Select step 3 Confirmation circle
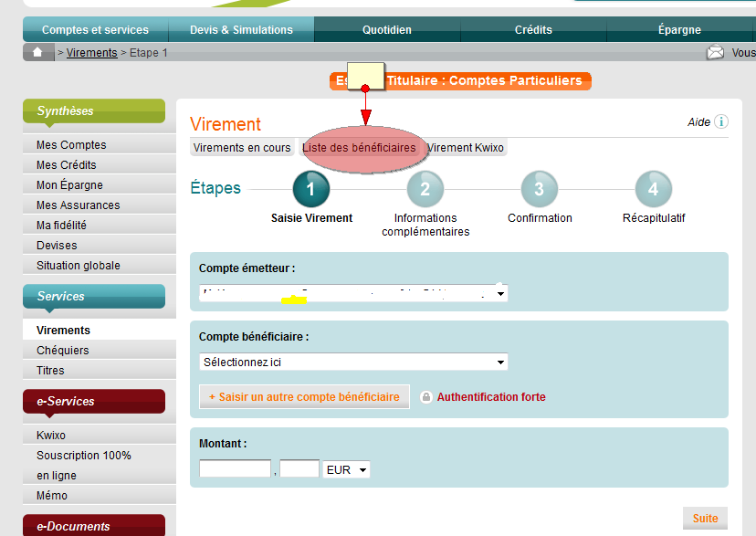This screenshot has width=756, height=536. click(540, 189)
